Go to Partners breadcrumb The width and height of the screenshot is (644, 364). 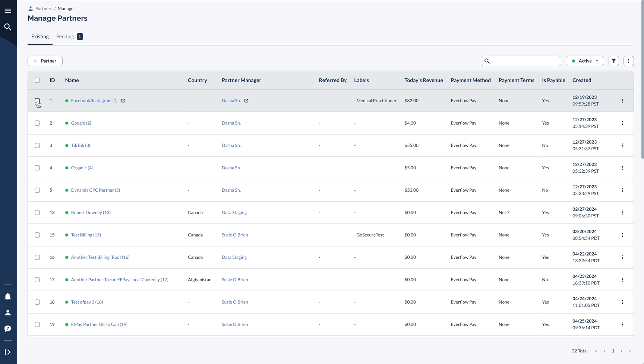44,9
